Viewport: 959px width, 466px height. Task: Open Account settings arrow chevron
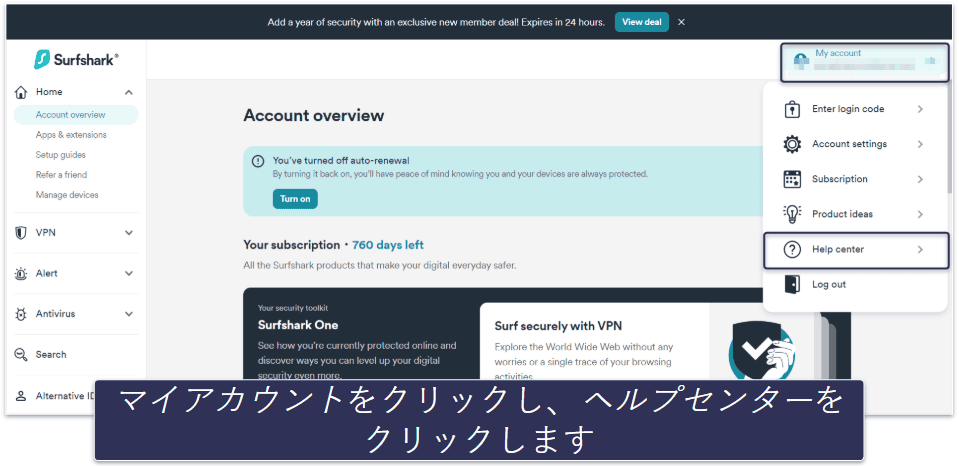click(920, 144)
